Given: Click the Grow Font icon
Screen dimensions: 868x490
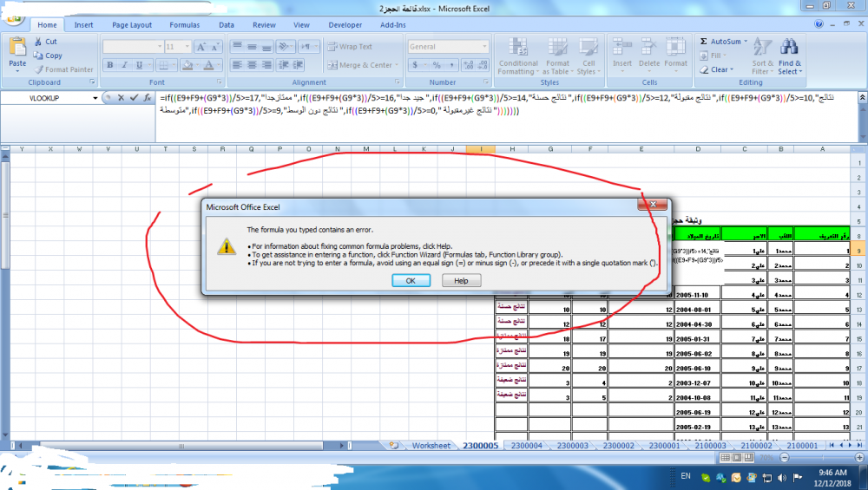Looking at the screenshot, I should (201, 47).
